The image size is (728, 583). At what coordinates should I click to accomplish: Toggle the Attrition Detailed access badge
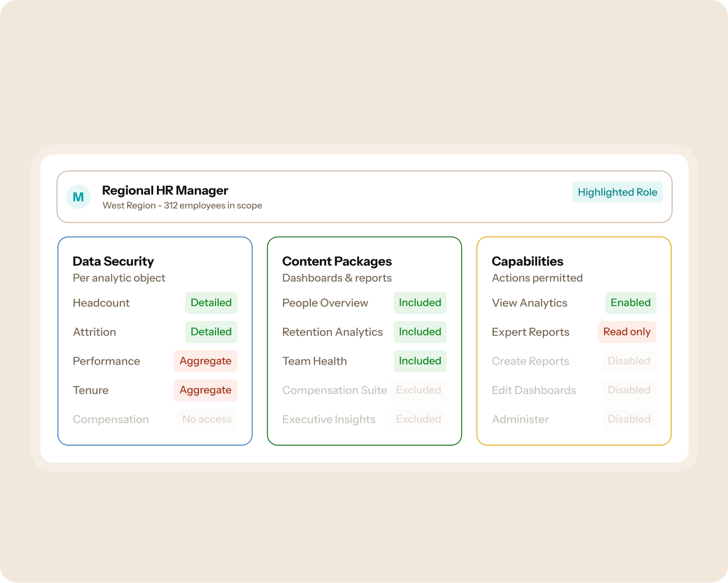(x=211, y=332)
